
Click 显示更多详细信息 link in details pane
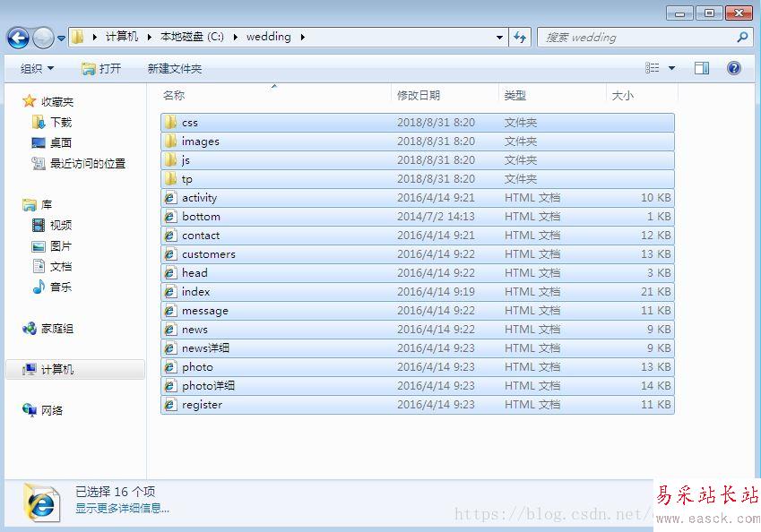[122, 508]
